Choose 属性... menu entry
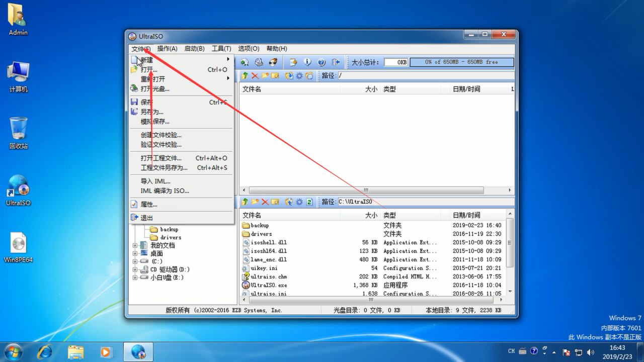This screenshot has height=362, width=644. (x=181, y=204)
